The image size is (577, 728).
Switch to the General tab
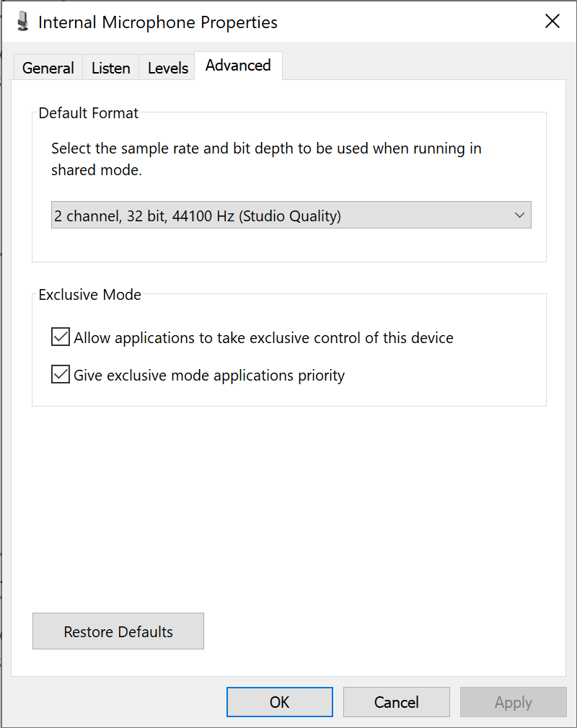pos(48,68)
